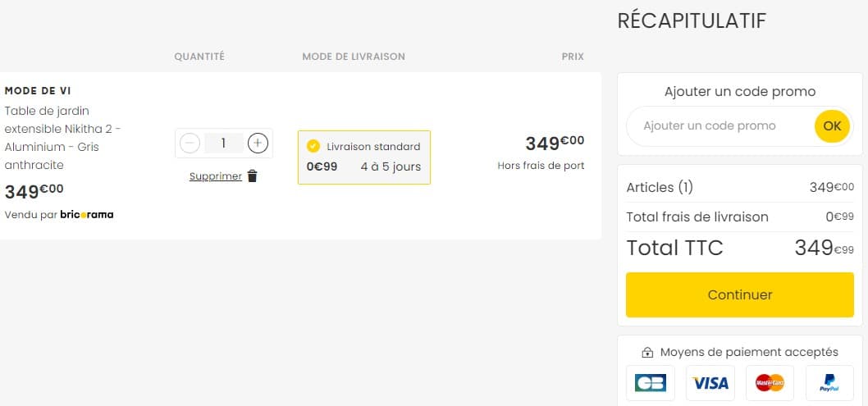Screen dimensions: 868x406
Task: Apply promo code with OK button
Action: [x=832, y=126]
